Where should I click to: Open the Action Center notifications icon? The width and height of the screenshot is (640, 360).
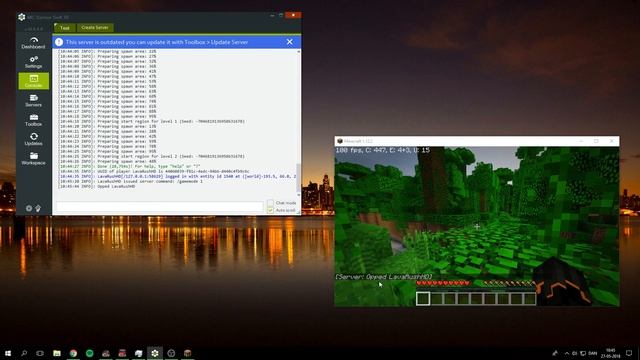[629, 353]
